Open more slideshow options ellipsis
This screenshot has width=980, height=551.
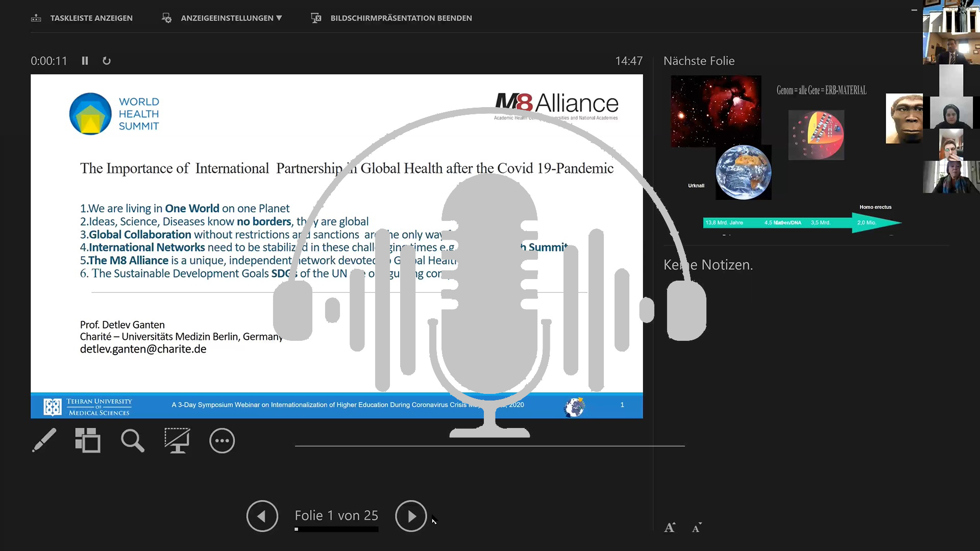coord(222,441)
